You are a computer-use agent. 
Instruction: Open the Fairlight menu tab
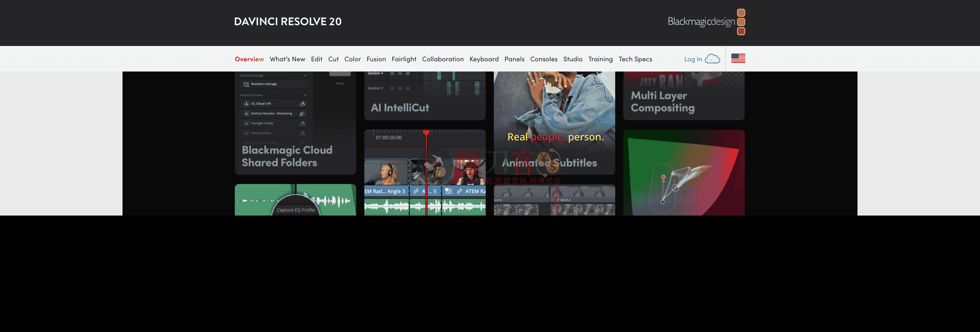(x=404, y=59)
